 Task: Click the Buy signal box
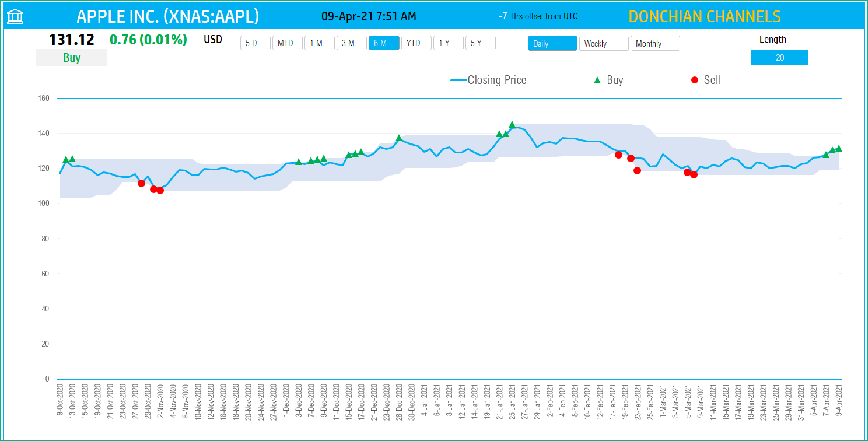point(71,58)
